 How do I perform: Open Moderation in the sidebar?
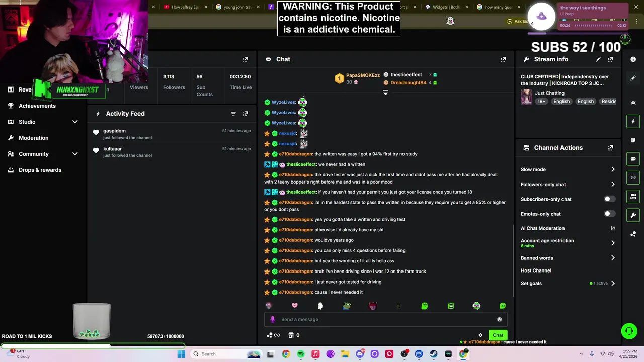[x=34, y=138]
